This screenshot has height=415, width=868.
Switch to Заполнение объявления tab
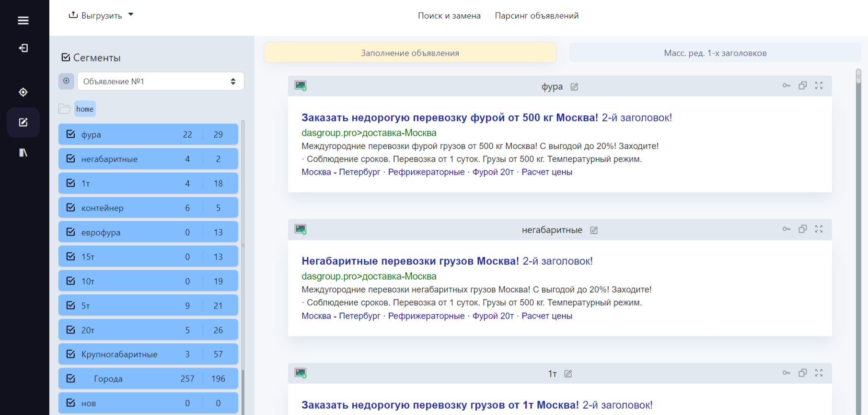[x=410, y=53]
